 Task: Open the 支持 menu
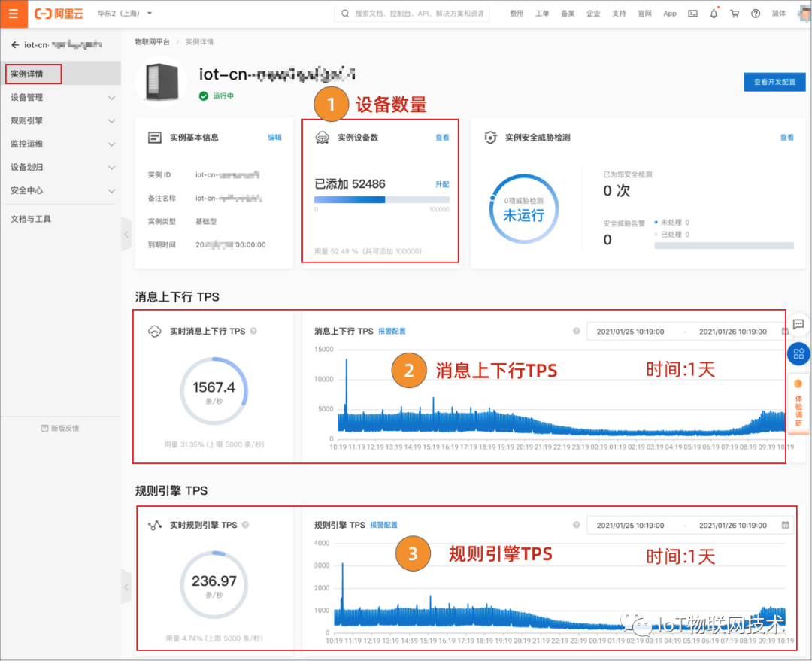(619, 14)
